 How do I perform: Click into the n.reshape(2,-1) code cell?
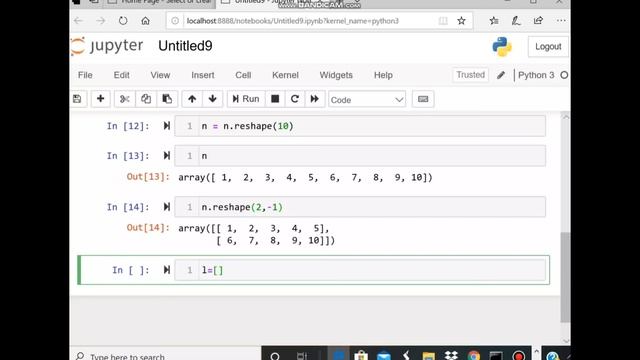click(x=360, y=207)
